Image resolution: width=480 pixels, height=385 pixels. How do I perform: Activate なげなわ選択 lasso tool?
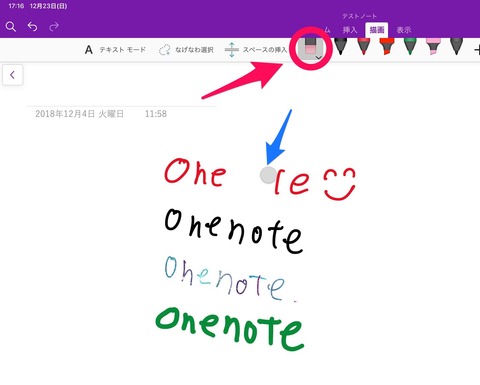pyautogui.click(x=186, y=50)
